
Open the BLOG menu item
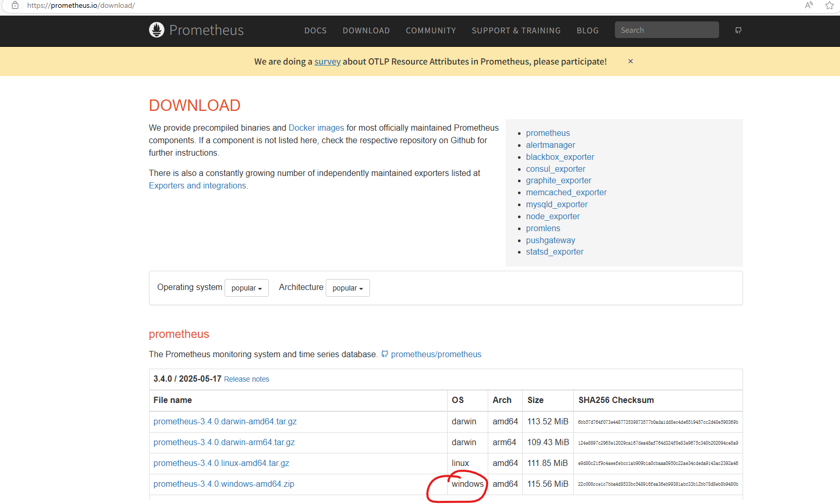point(588,31)
